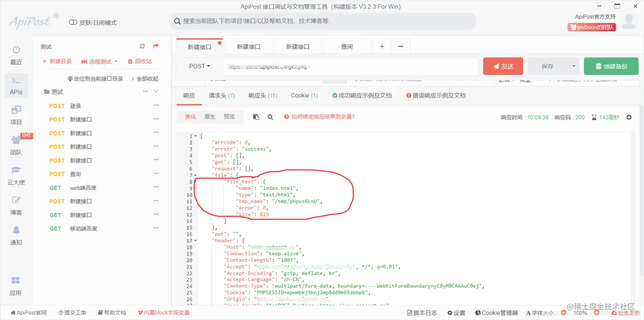Toggle the 皮肤/日间模式 switch

tap(73, 23)
